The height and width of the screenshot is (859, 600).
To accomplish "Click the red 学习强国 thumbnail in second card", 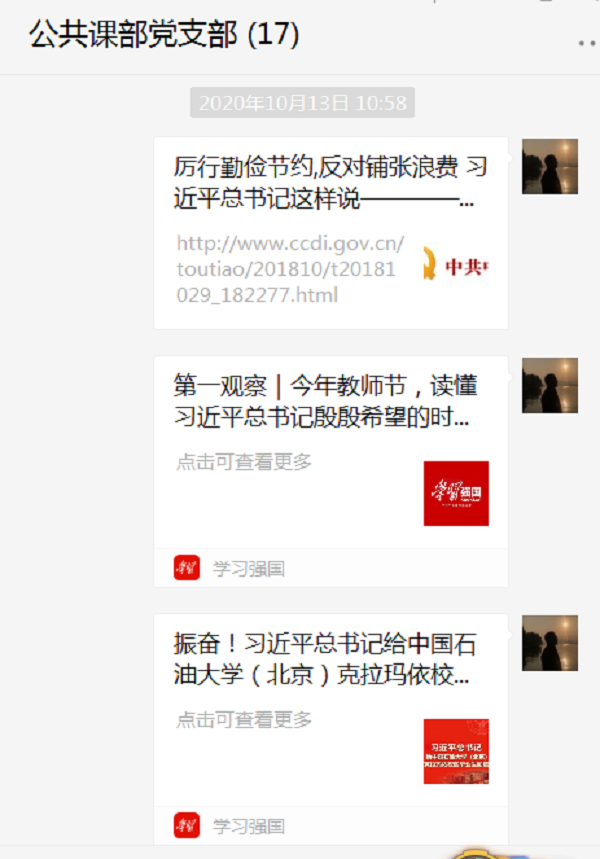I will point(456,494).
